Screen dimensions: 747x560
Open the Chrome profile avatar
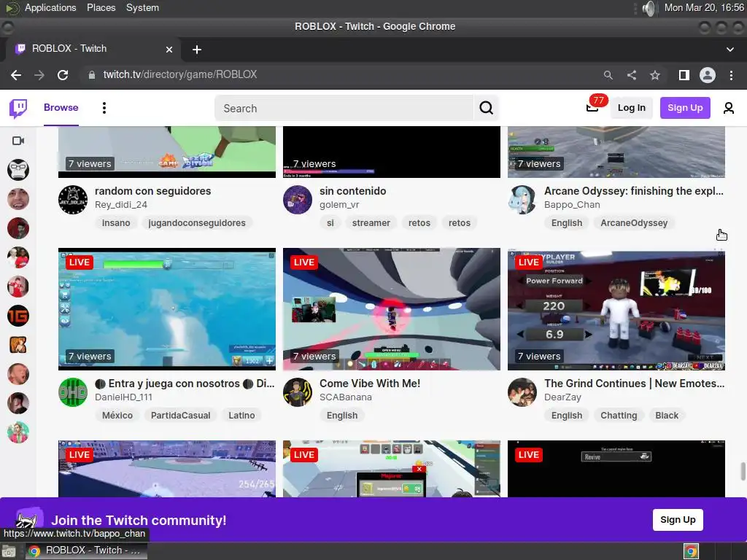point(708,75)
